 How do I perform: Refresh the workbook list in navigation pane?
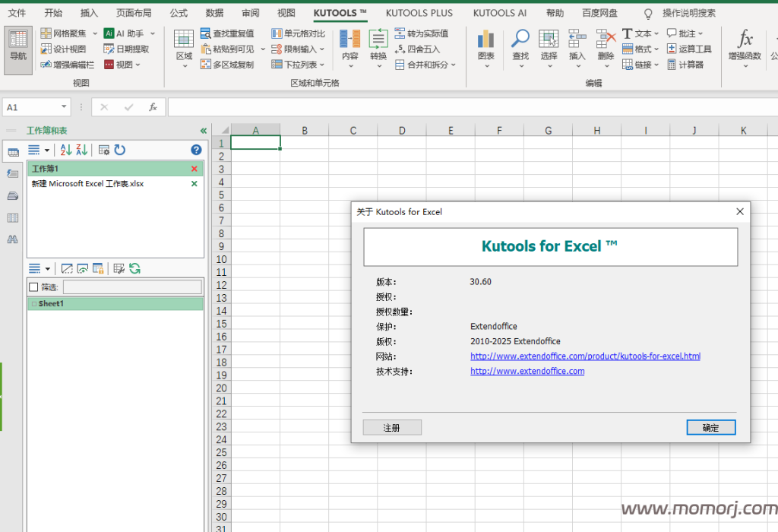[120, 150]
